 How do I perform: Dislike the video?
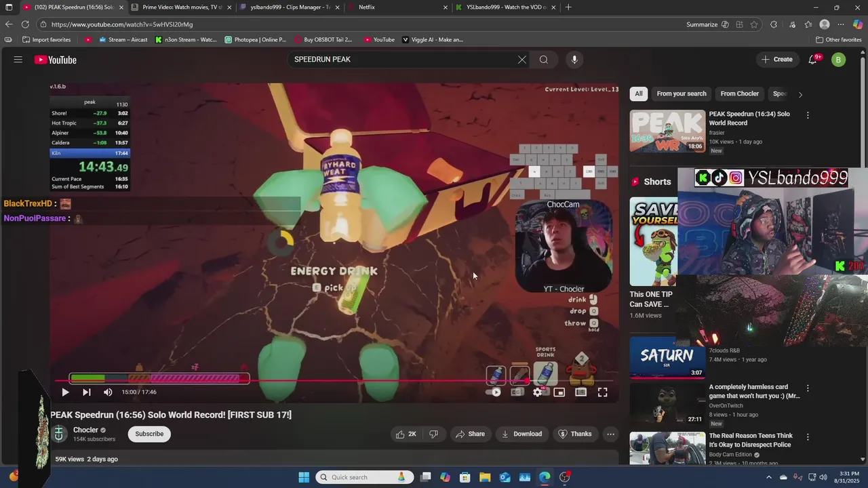click(434, 434)
